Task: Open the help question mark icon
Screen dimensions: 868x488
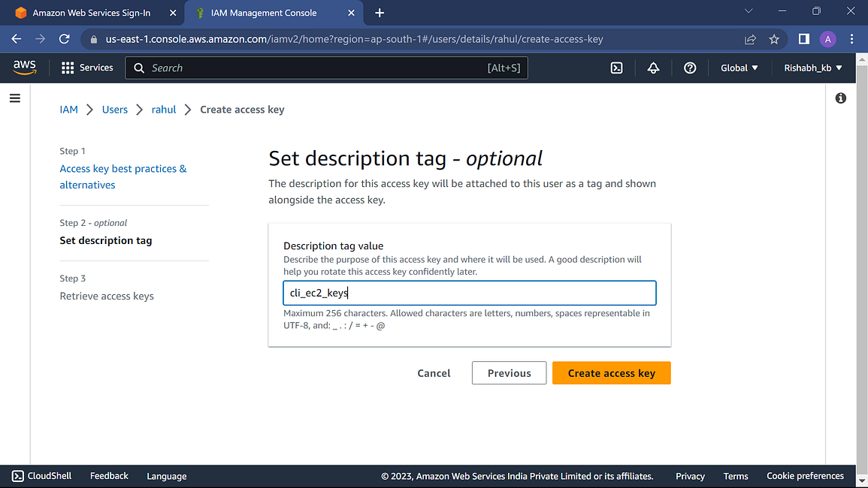Action: [690, 68]
